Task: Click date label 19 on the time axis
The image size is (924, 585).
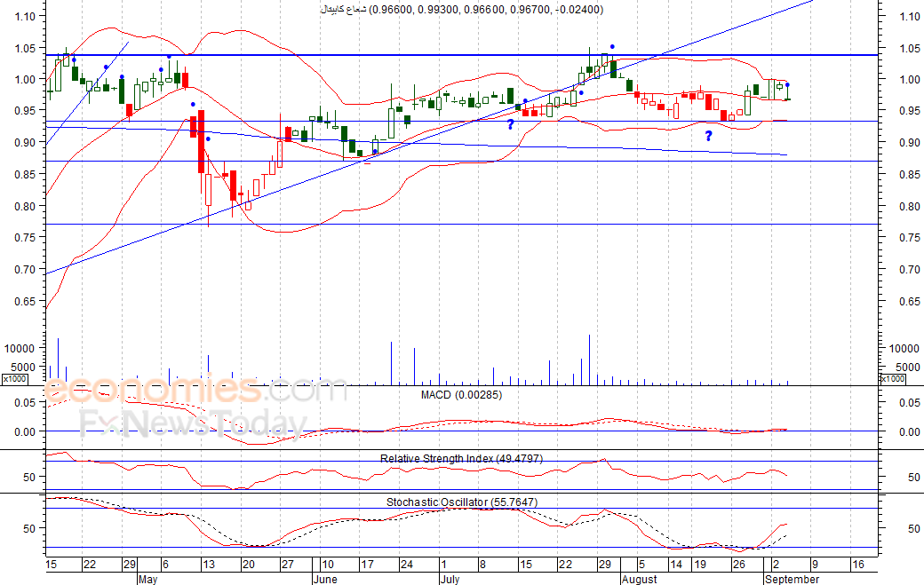Action: [700, 565]
